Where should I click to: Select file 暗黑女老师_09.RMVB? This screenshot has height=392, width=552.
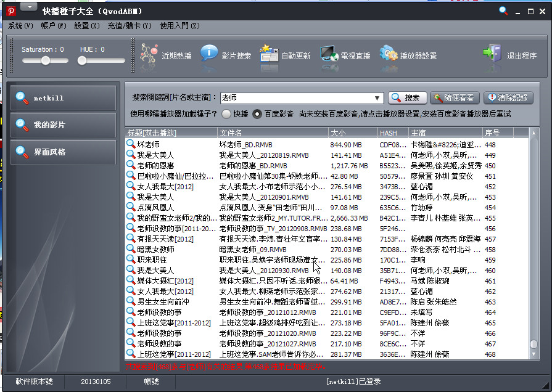pos(253,250)
